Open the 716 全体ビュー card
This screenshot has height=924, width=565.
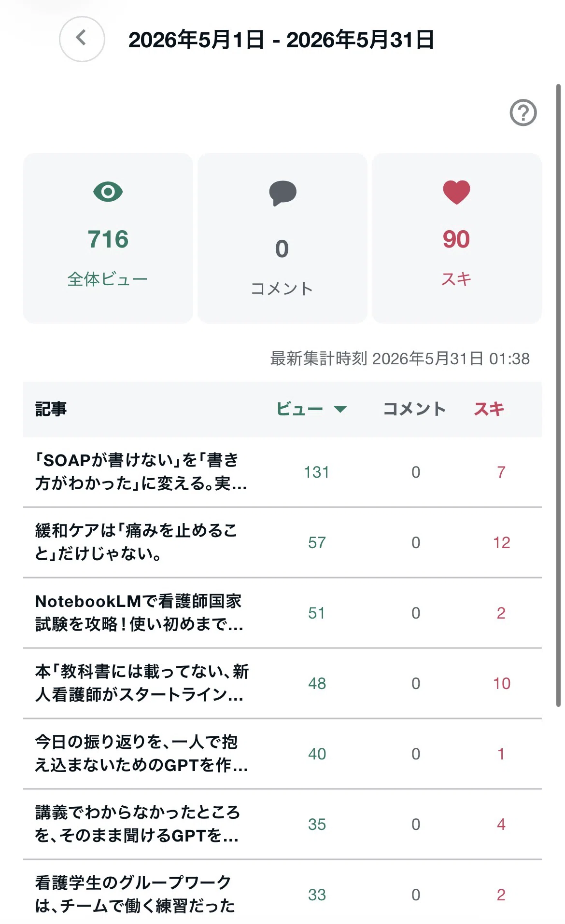108,238
